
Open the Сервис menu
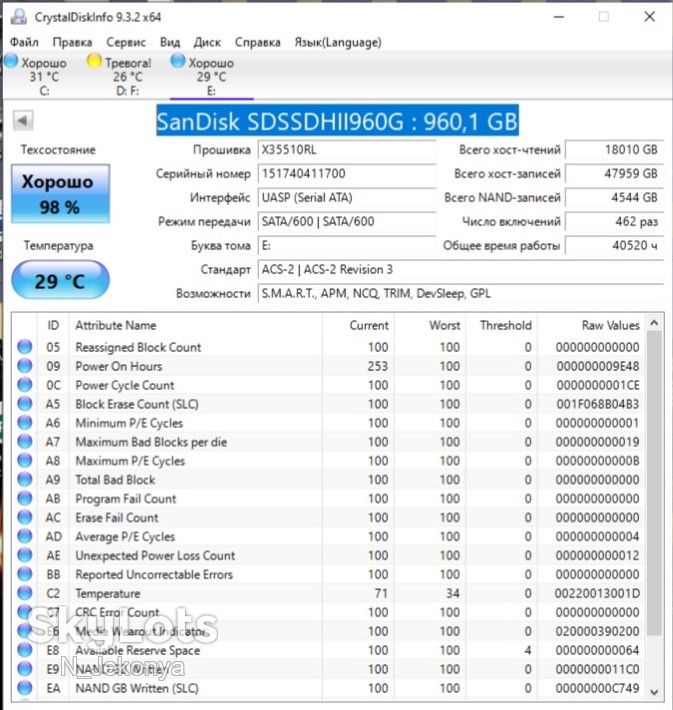(x=126, y=42)
